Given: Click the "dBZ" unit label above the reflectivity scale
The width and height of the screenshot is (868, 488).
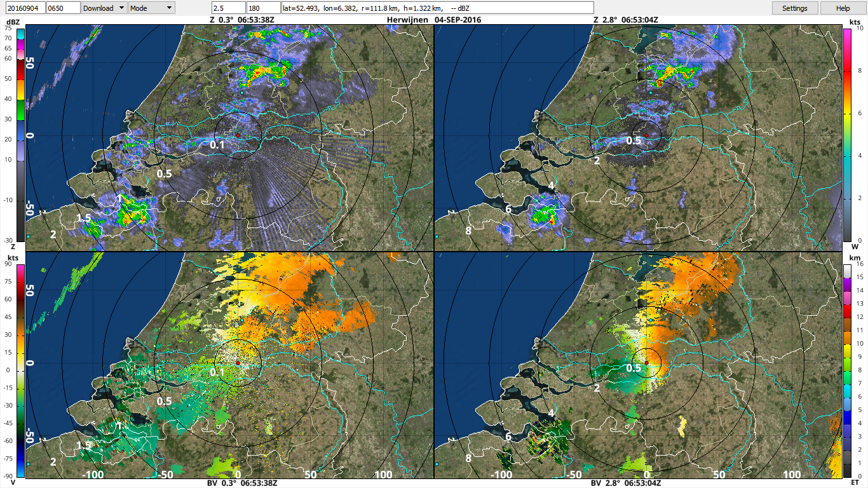Looking at the screenshot, I should (x=12, y=22).
